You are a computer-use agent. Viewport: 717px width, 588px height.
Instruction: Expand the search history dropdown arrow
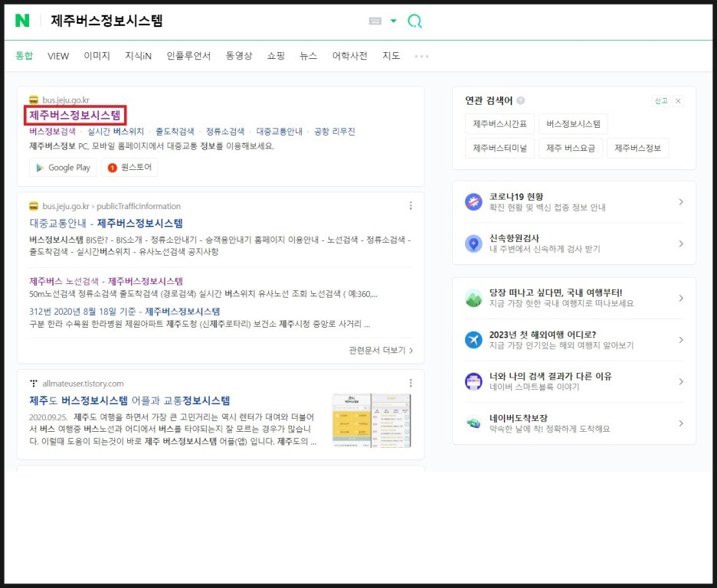pyautogui.click(x=393, y=21)
